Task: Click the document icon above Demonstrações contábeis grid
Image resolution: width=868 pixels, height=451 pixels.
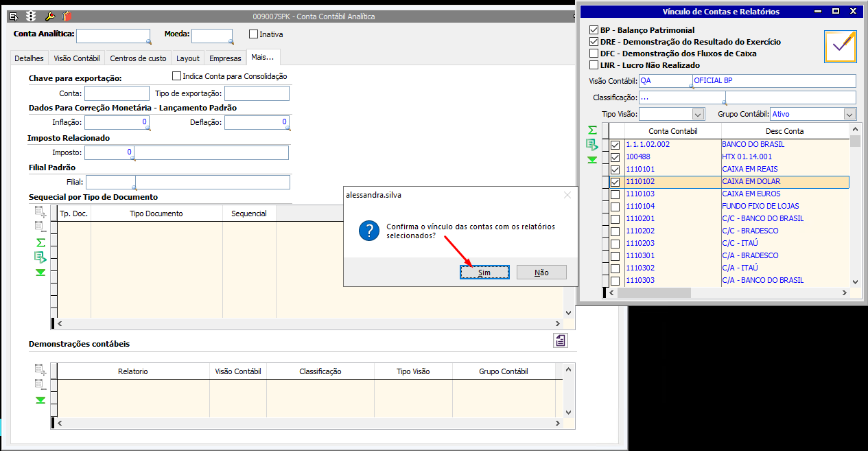Action: [x=561, y=340]
